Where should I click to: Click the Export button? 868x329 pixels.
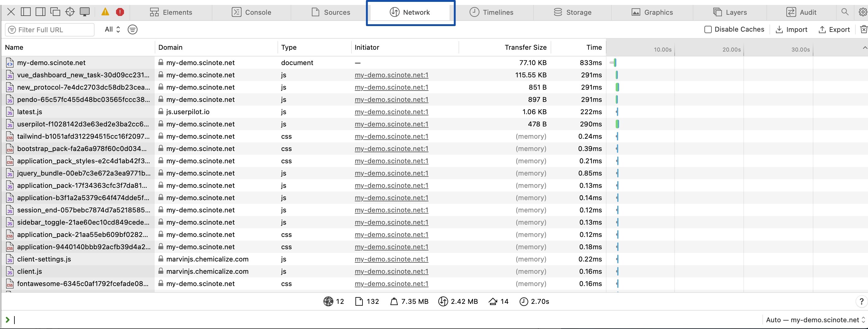pos(834,30)
